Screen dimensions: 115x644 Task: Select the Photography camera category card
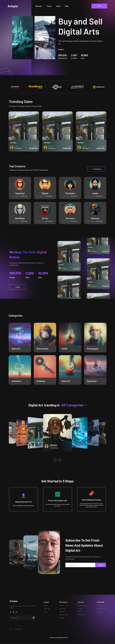coord(95,337)
